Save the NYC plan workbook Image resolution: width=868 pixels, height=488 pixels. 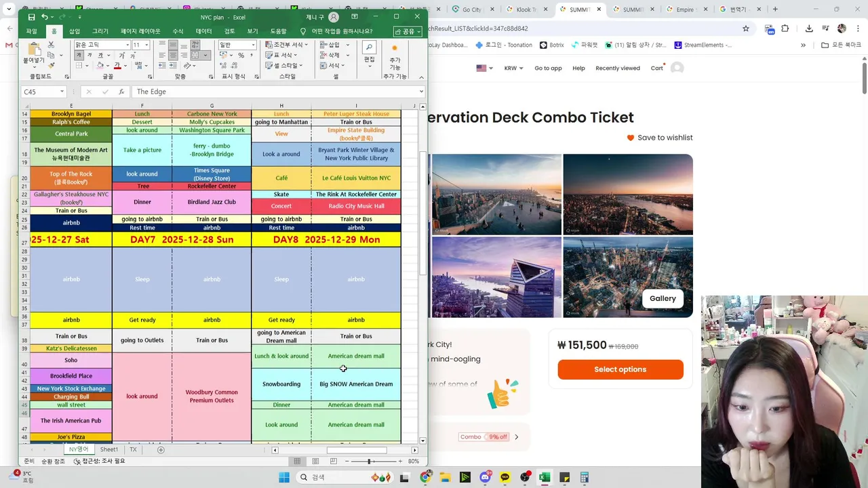(31, 17)
